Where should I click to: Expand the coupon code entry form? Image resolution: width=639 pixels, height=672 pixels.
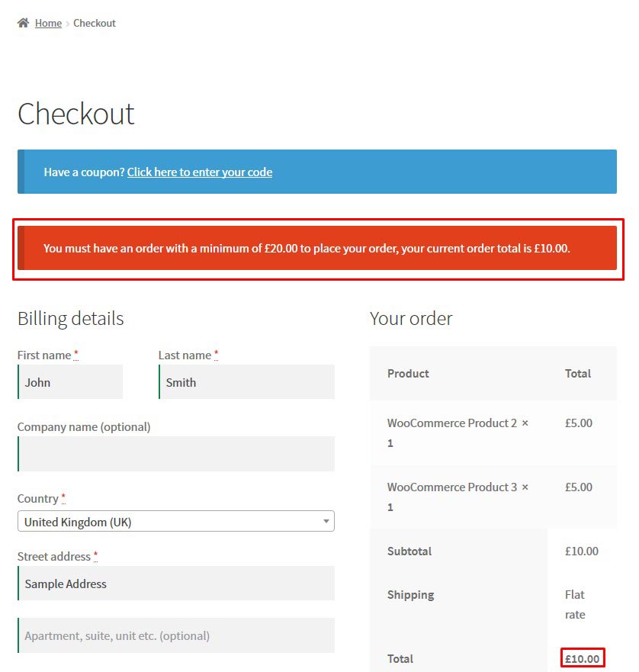(199, 172)
